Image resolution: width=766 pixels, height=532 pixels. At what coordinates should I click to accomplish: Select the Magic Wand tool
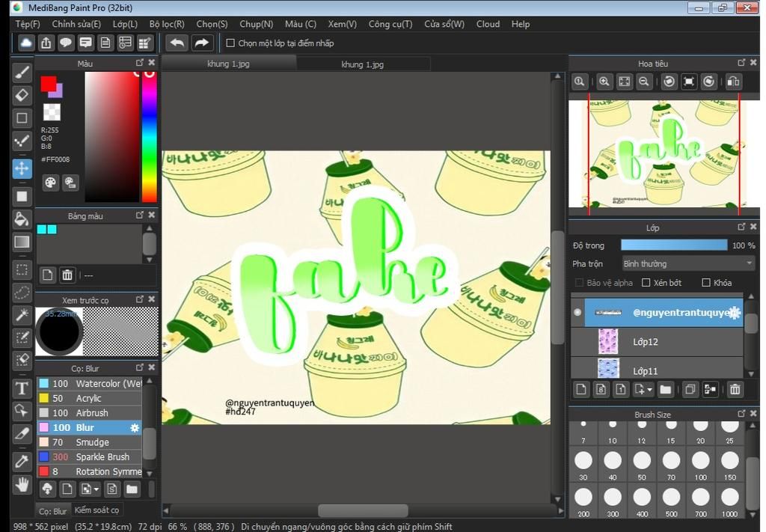click(22, 315)
